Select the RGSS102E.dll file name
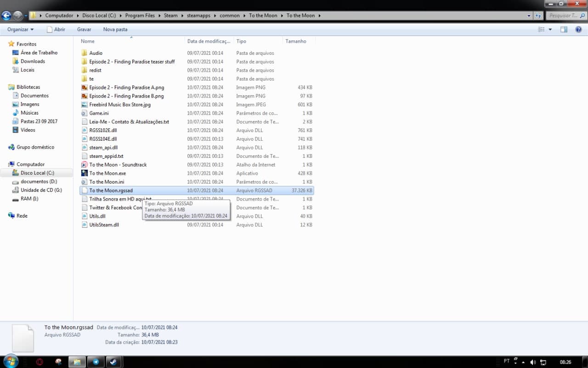This screenshot has height=368, width=588. tap(103, 130)
